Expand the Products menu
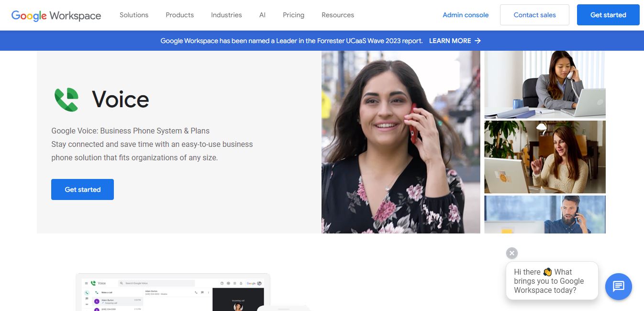 click(x=179, y=15)
